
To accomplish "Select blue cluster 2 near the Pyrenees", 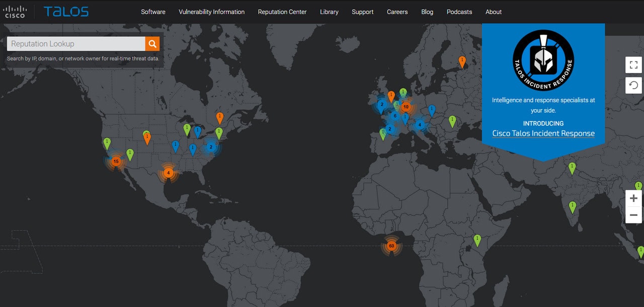I will (x=389, y=129).
